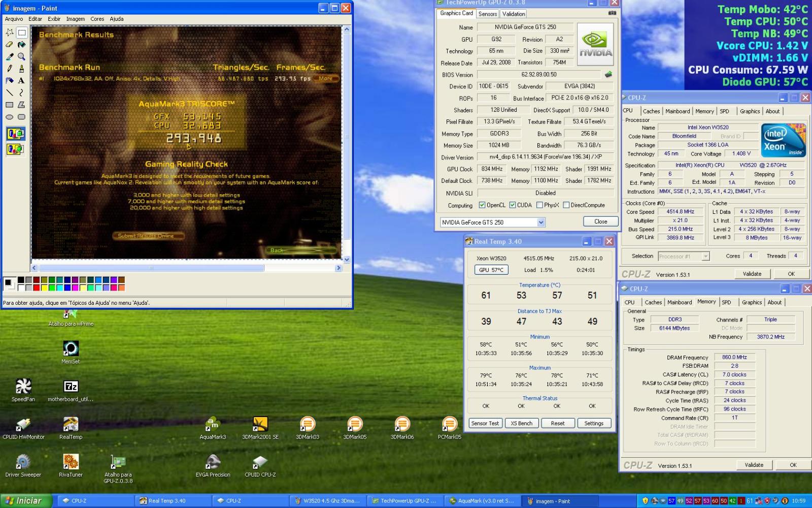812x508 pixels.
Task: Select the Ellipse shape tool
Action: (10, 117)
